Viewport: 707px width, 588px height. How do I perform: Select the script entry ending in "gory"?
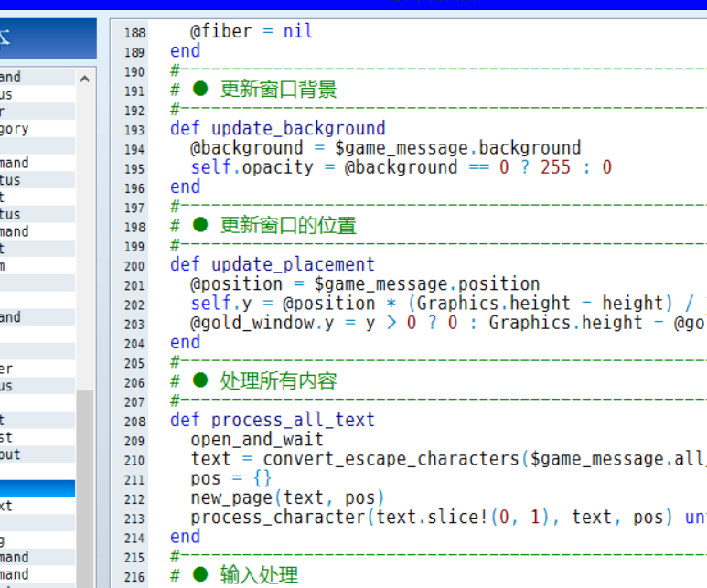tap(37, 129)
